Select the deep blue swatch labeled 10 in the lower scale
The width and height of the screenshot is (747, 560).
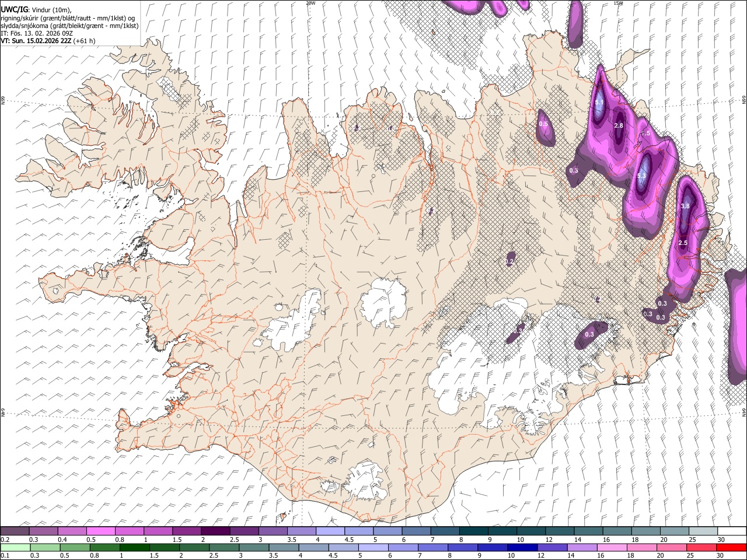522,547
